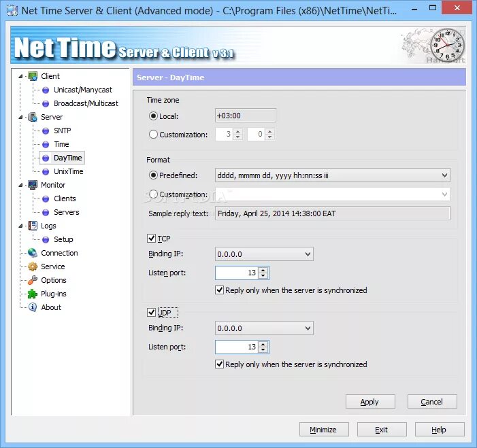Viewport: 477px width, 448px height.
Task: Click the Servers bullet icon
Action: (x=46, y=213)
